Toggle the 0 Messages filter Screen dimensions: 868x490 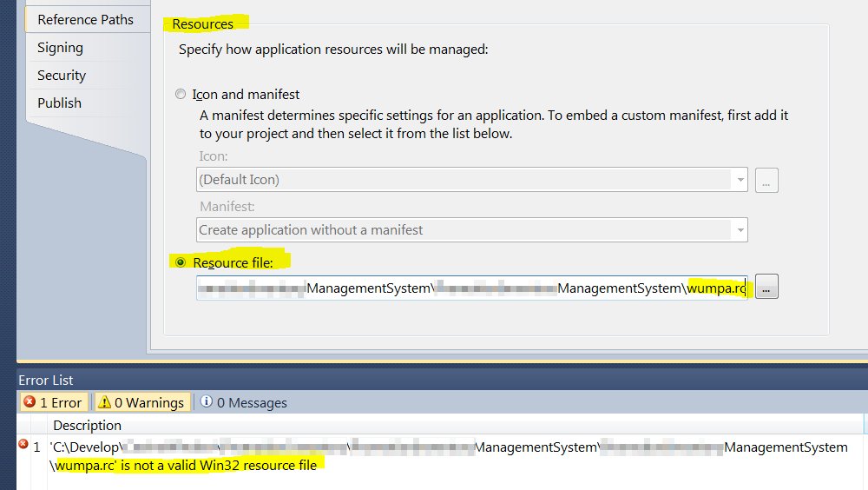244,402
